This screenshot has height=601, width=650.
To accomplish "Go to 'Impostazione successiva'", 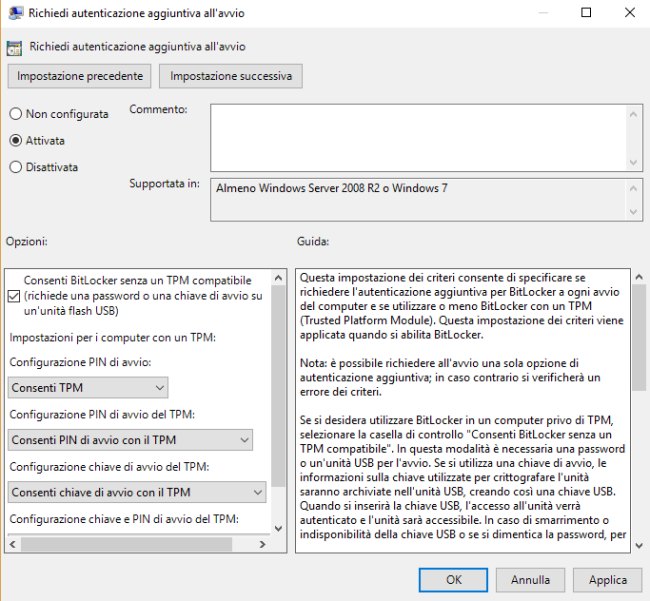I will point(231,76).
